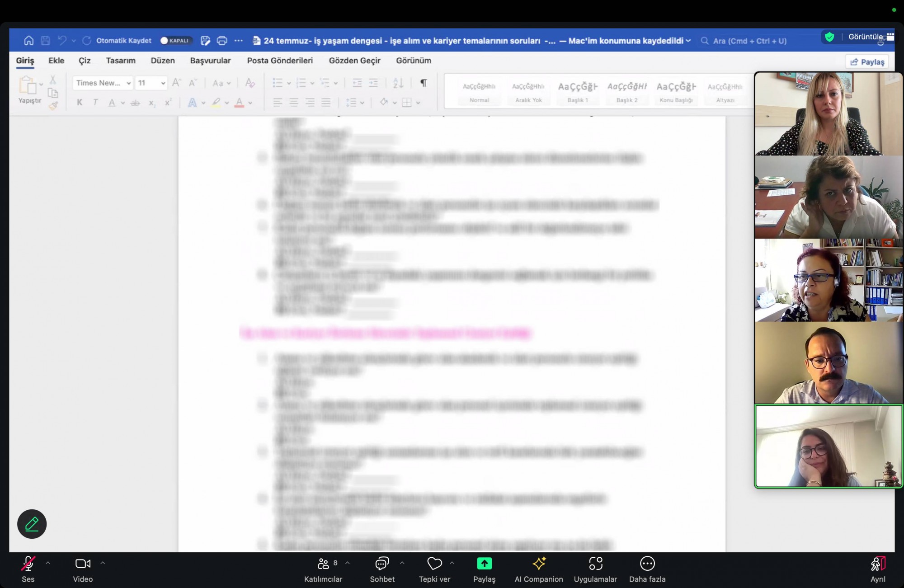Click the red font color button

click(239, 103)
